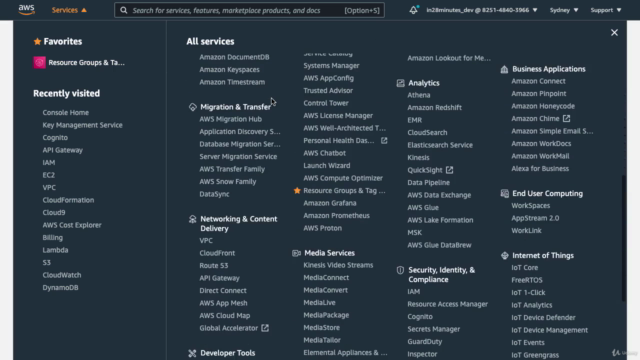This screenshot has width=640, height=360.
Task: Click the Developer Tools category icon
Action: (x=192, y=353)
